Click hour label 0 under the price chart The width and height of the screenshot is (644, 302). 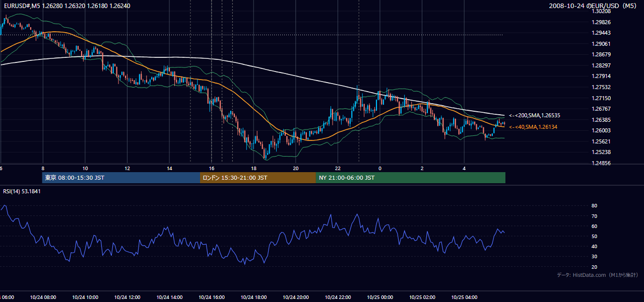click(x=380, y=169)
